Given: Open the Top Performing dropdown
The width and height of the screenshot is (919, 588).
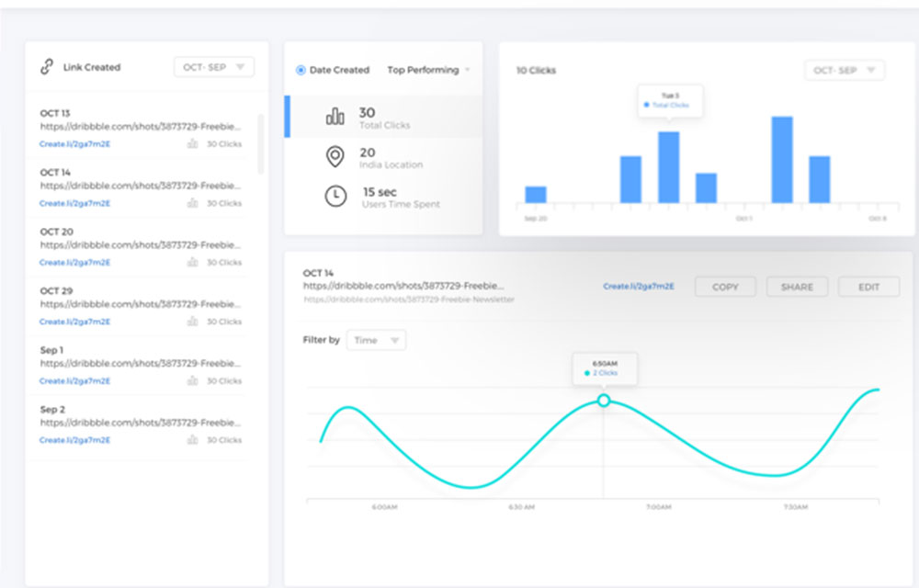Looking at the screenshot, I should [428, 70].
